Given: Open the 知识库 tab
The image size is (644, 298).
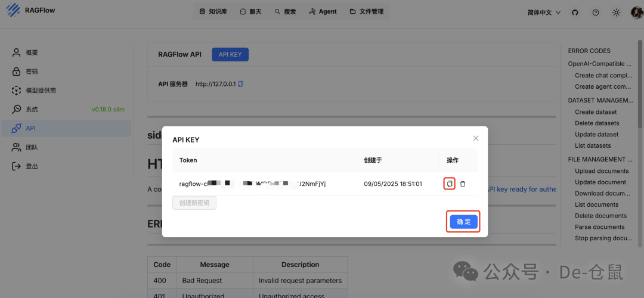Looking at the screenshot, I should [213, 11].
